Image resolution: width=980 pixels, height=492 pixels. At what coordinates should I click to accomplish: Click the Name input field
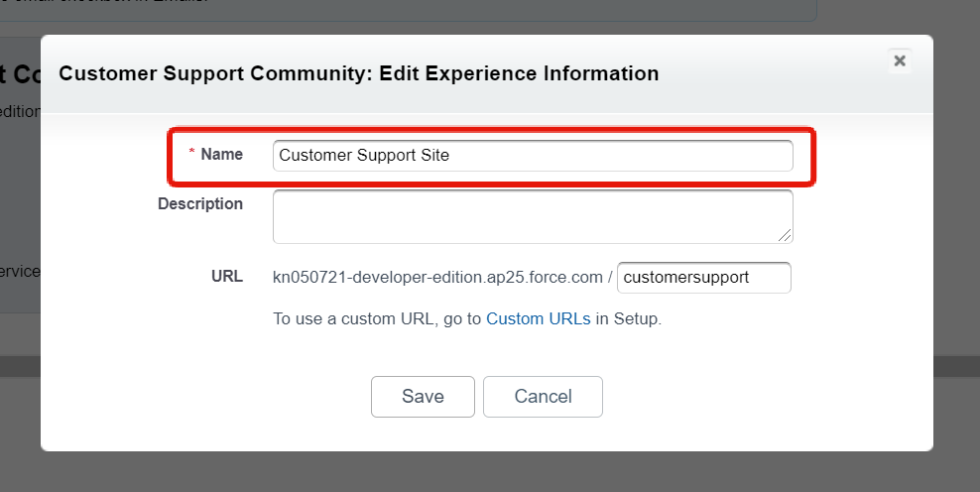click(x=533, y=155)
